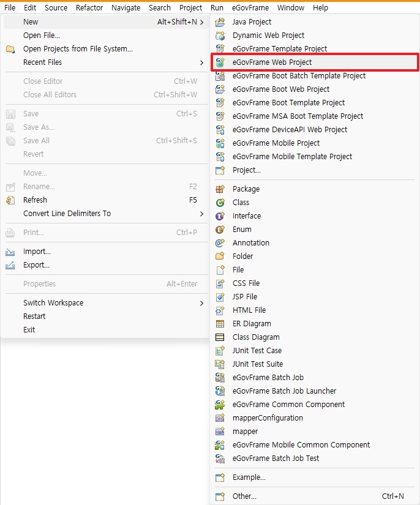
Task: Click the Refresh icon in File menu
Action: coord(10,200)
